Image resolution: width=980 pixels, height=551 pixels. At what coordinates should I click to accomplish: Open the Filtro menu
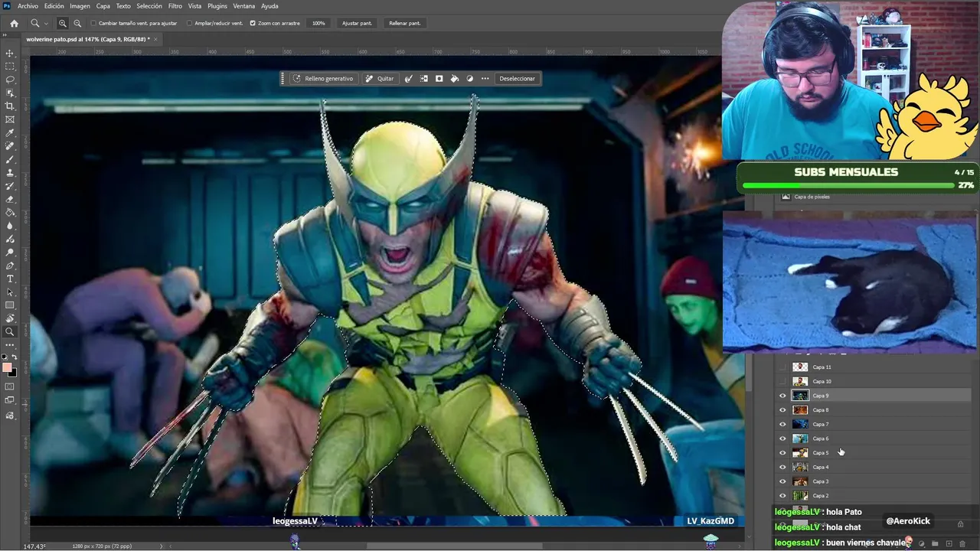pos(175,6)
